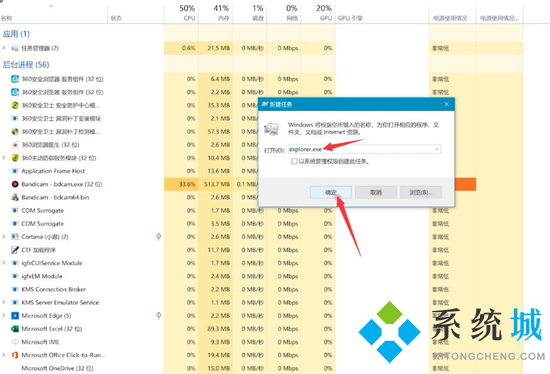Select the CTF 加载程序 row name
The width and height of the screenshot is (550, 374).
pos(38,250)
